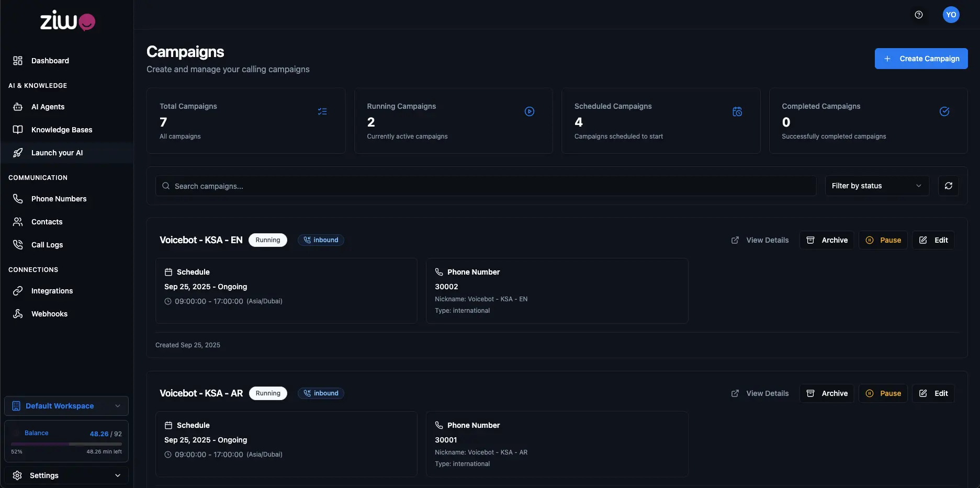The width and height of the screenshot is (980, 488).
Task: Expand the Settings menu
Action: (66, 475)
